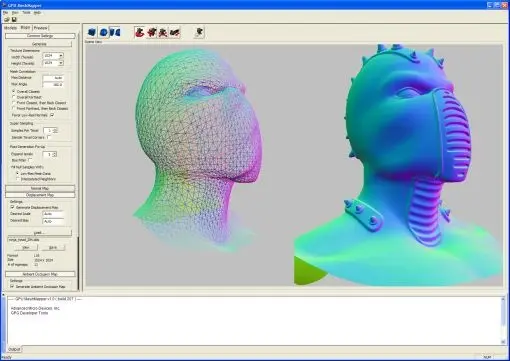Click the Max Angle input field
Image resolution: width=510 pixels, height=361 pixels.
(x=53, y=85)
